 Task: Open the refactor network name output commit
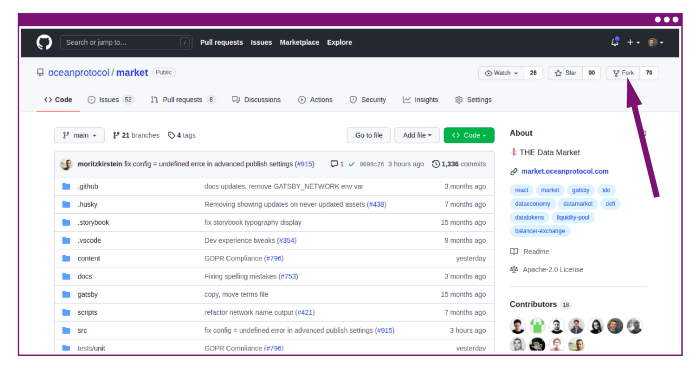(259, 312)
